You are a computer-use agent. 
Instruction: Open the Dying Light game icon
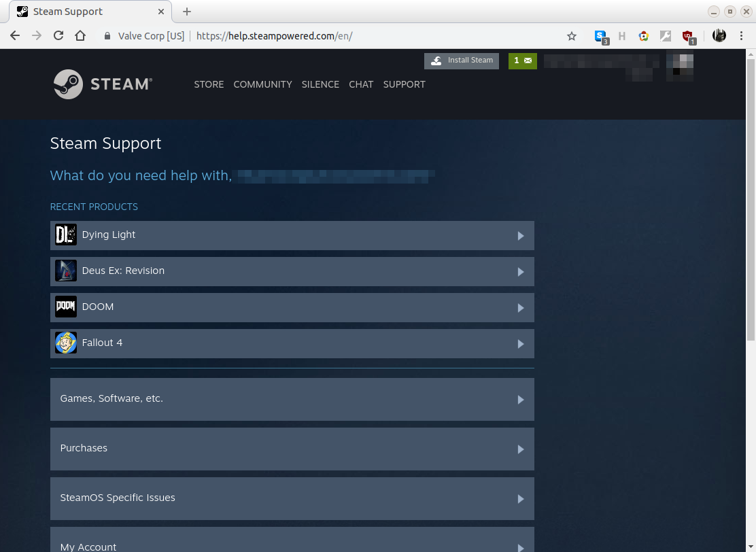click(x=66, y=235)
